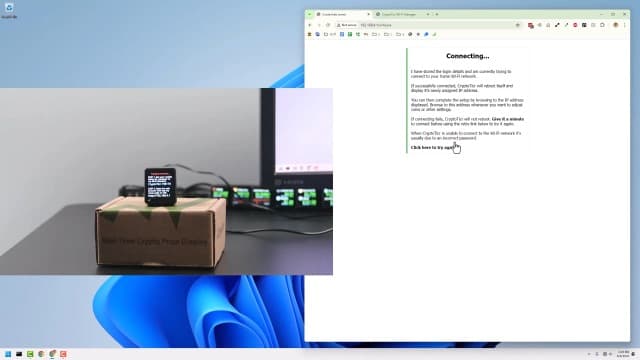
Task: Open the Recycle Bin on the desktop
Action: coord(9,11)
